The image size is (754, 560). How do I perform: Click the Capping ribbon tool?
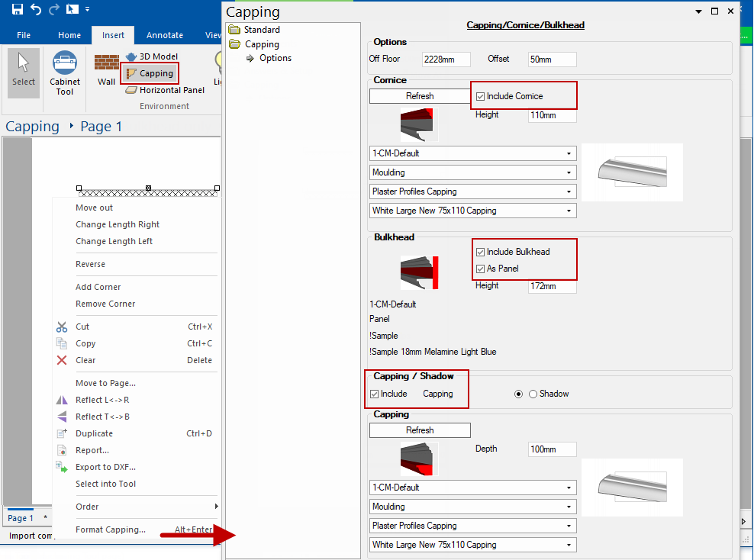tap(150, 73)
